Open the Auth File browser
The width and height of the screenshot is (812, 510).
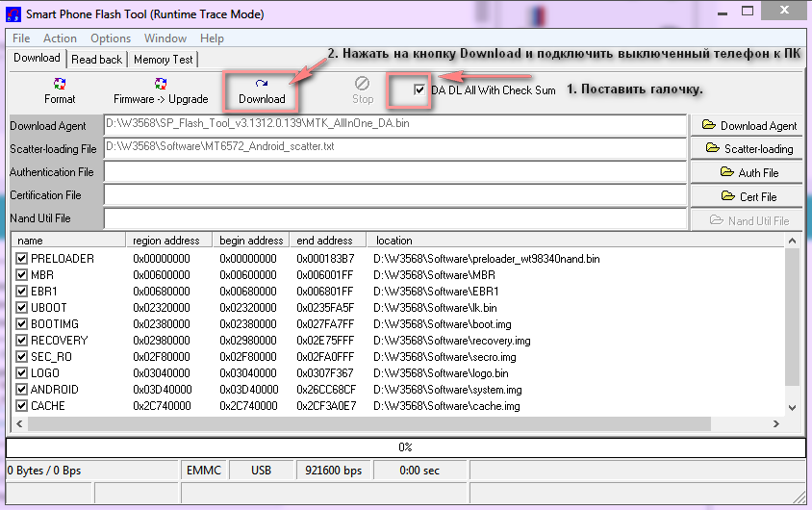click(x=749, y=172)
